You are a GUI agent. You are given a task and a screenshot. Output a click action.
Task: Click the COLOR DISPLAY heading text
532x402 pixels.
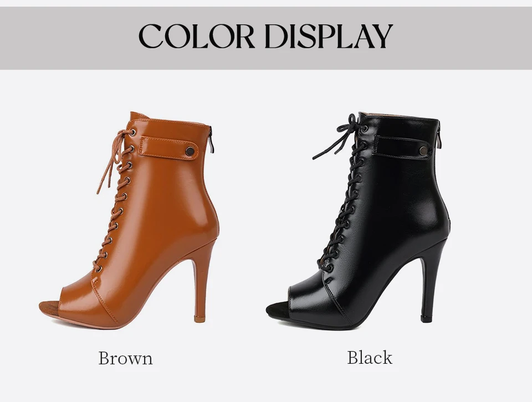(265, 36)
